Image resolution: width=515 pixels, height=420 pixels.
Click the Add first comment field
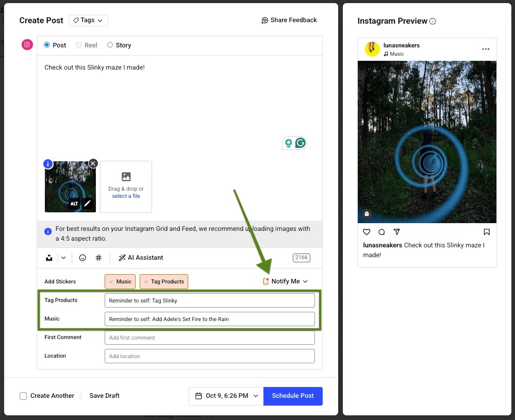pos(209,338)
